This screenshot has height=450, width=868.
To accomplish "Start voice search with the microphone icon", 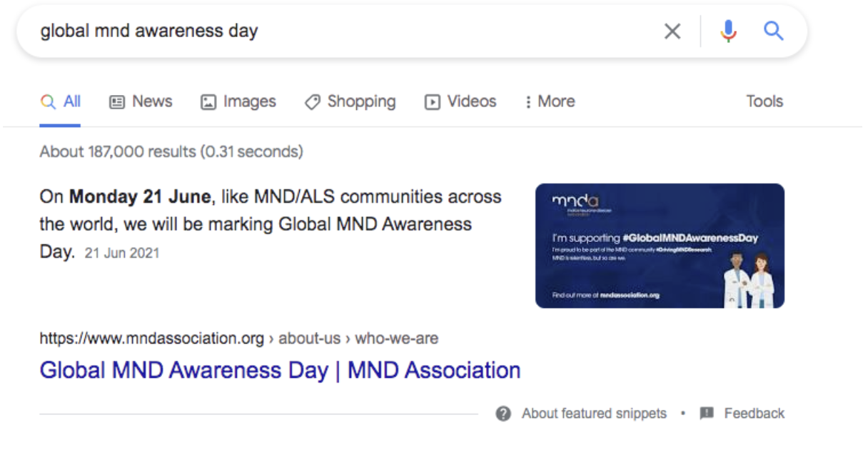I will (728, 31).
